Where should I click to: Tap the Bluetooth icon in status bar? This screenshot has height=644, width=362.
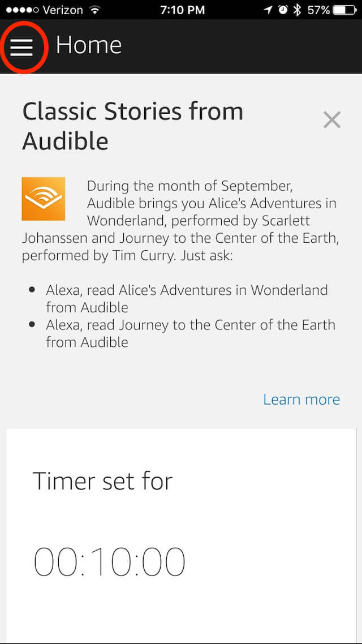[297, 10]
